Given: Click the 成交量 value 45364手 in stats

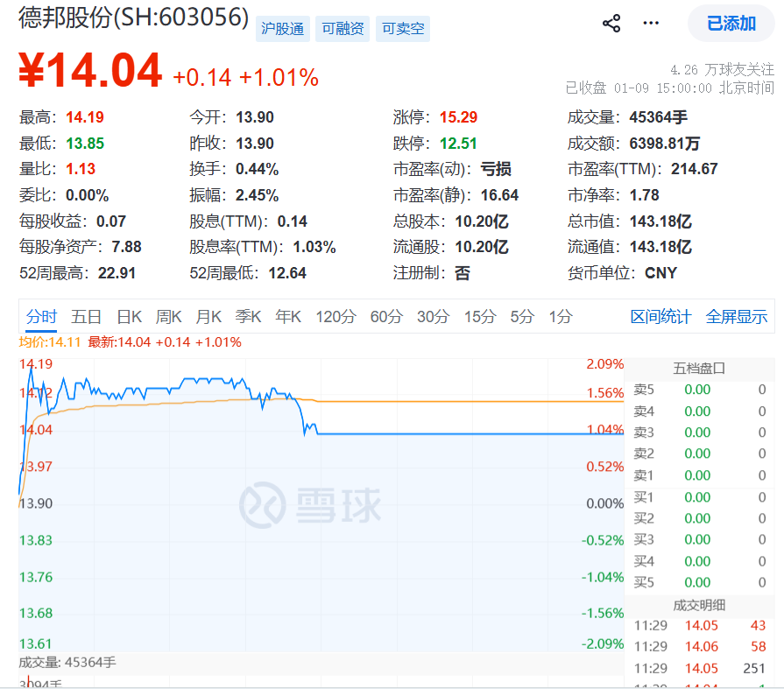Looking at the screenshot, I should coord(659,117).
